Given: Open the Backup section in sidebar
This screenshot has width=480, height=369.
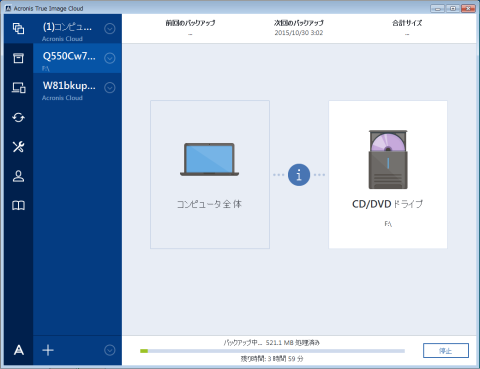Looking at the screenshot, I should (18, 29).
